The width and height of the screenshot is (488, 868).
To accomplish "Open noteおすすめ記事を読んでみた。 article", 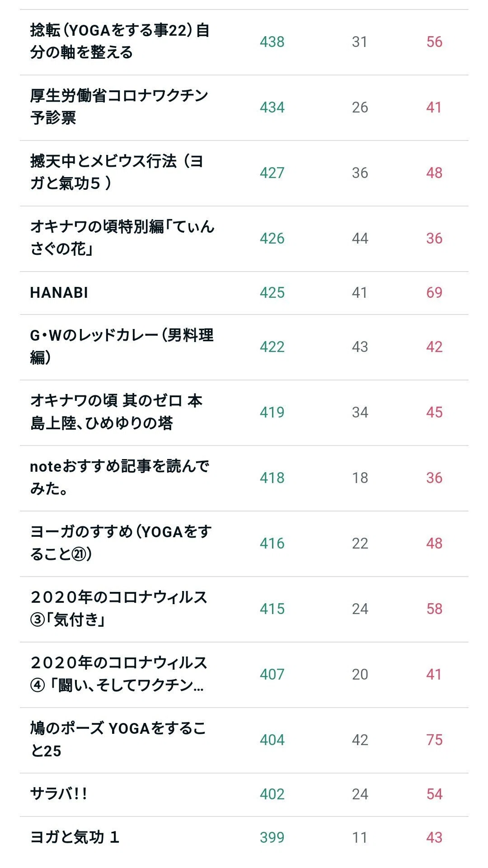I will point(120,478).
